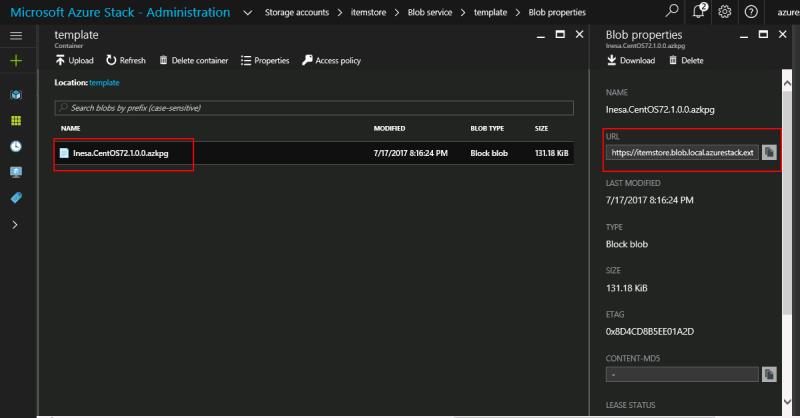This screenshot has height=418, width=800.
Task: Focus the Search blobs by prefix box
Action: pyautogui.click(x=314, y=108)
